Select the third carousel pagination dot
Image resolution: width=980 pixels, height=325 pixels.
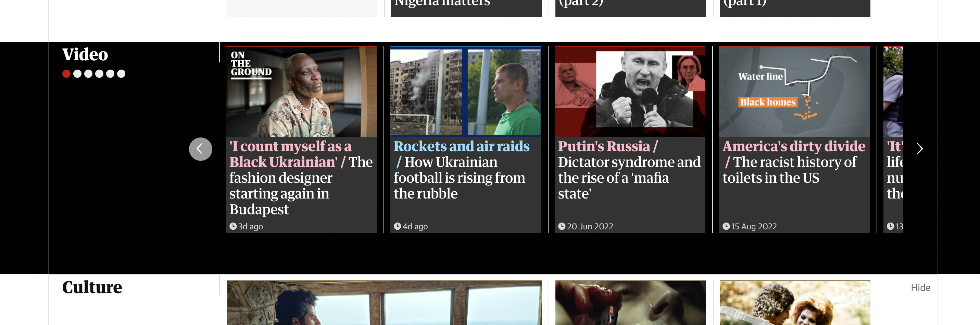[88, 74]
